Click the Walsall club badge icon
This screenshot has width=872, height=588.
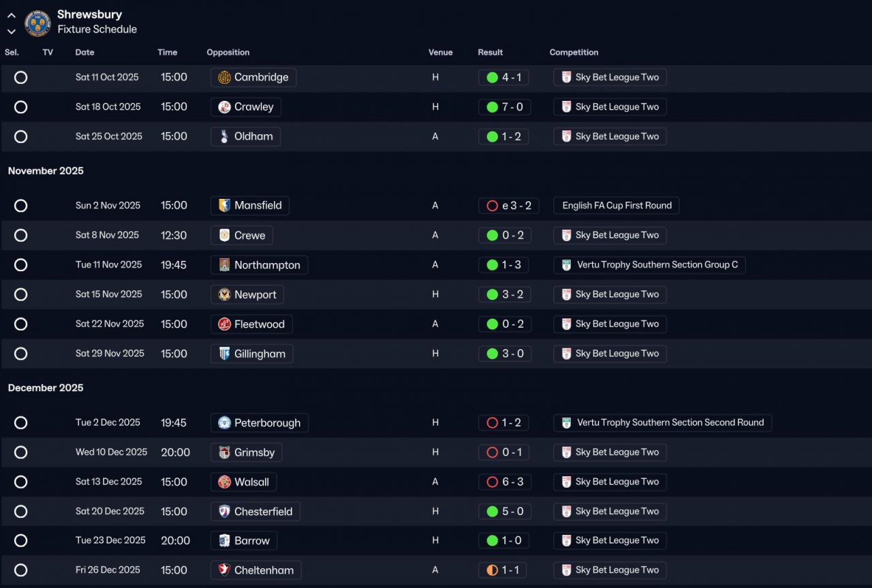tap(224, 482)
